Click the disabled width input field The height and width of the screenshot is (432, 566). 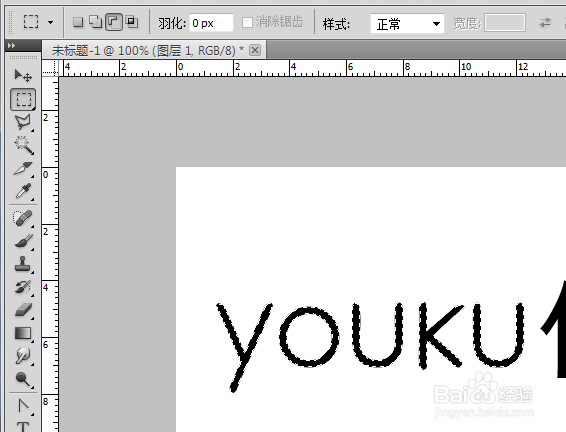pyautogui.click(x=505, y=23)
